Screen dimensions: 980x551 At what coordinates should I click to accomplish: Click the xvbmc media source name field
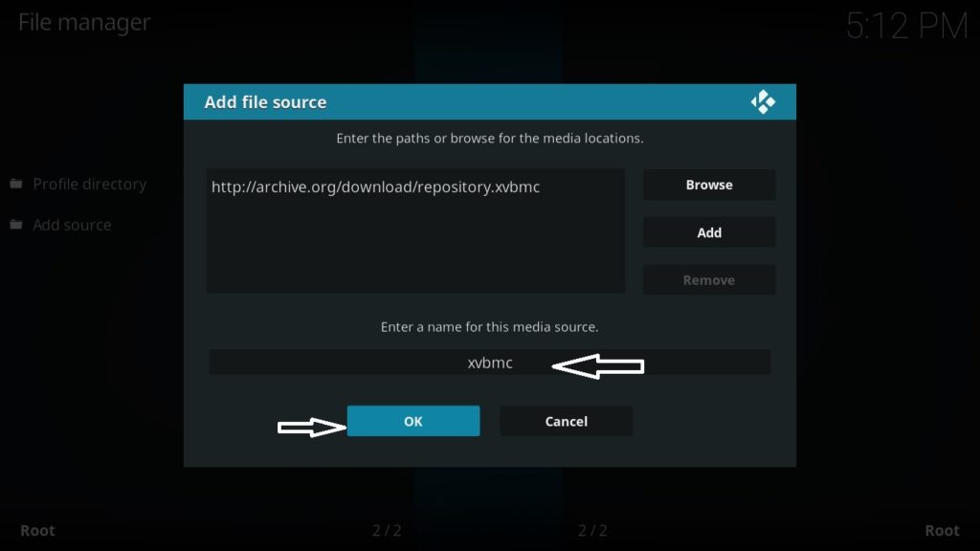489,363
